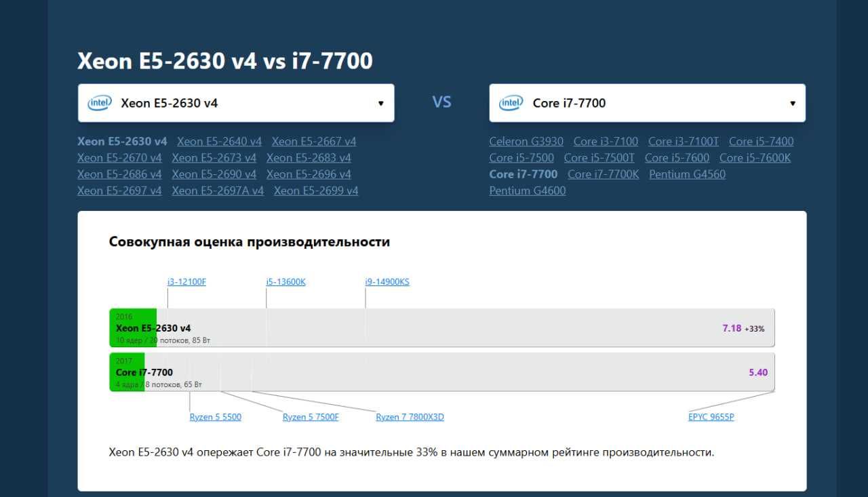Click the Совокупная оценка производительности heading
The image size is (868, 497).
[x=250, y=242]
